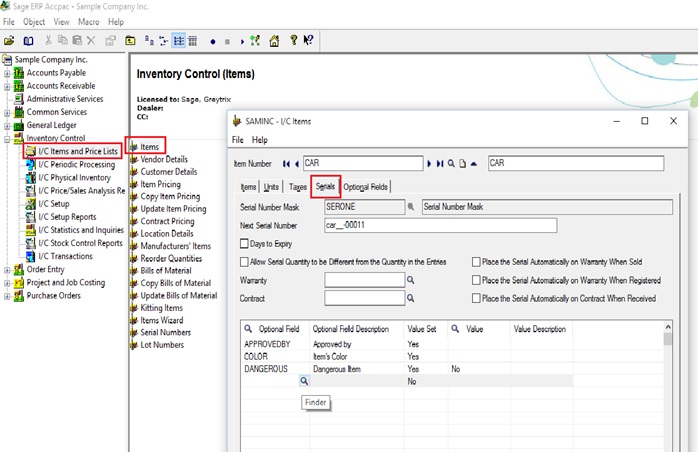Click the What's This pointer help icon
Image resolution: width=698 pixels, height=452 pixels.
(308, 41)
